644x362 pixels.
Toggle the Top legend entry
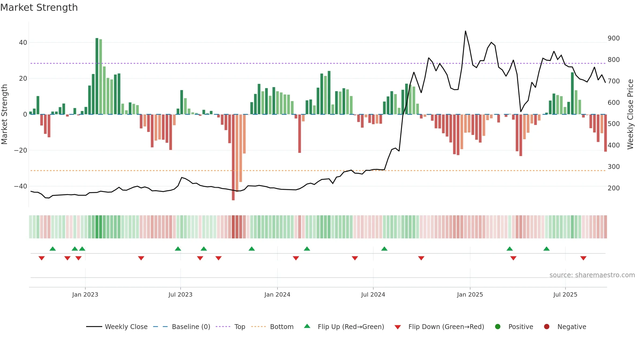[x=230, y=327]
